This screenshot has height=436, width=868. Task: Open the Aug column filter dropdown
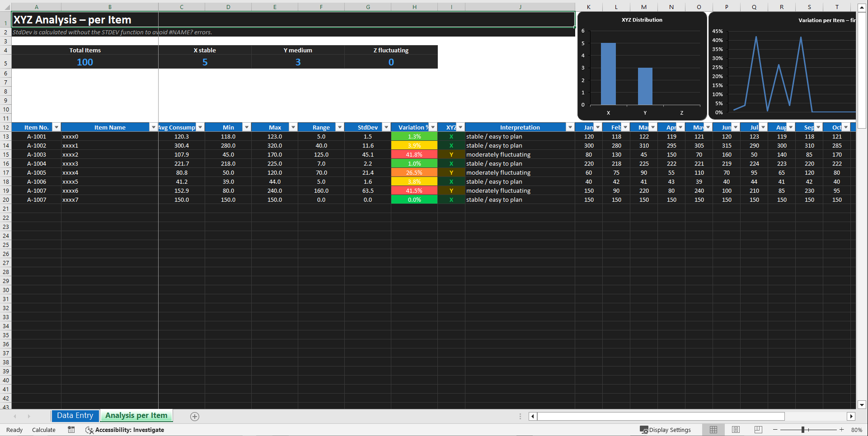click(x=791, y=127)
